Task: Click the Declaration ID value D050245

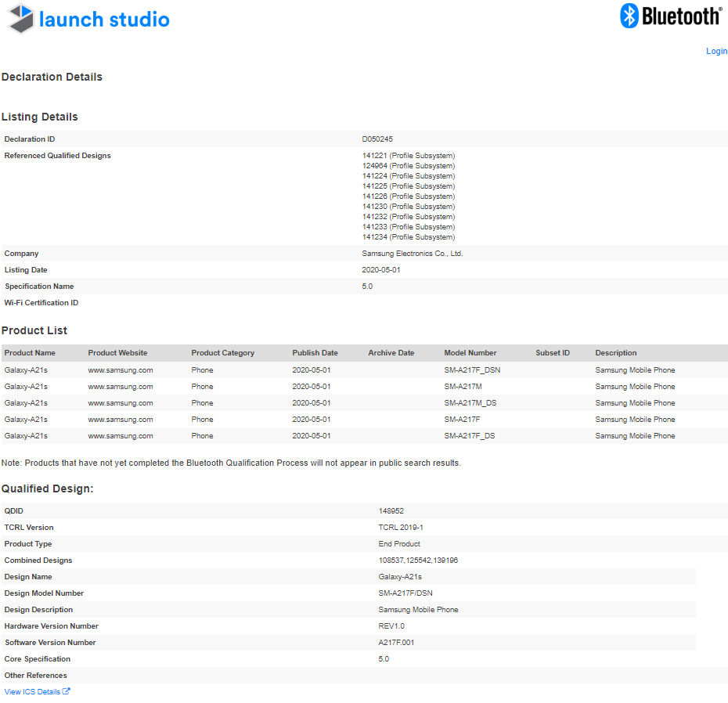Action: [377, 139]
